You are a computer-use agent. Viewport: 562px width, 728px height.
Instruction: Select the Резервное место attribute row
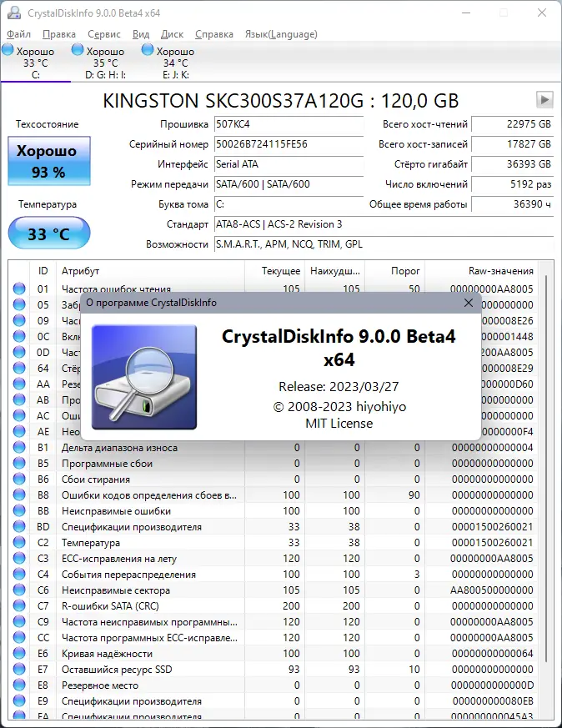273,685
